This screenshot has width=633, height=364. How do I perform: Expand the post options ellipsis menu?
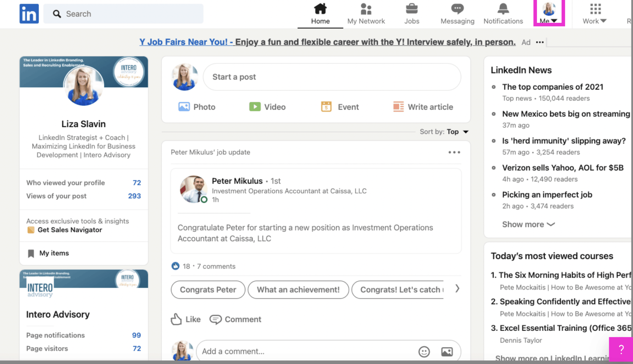coord(454,152)
